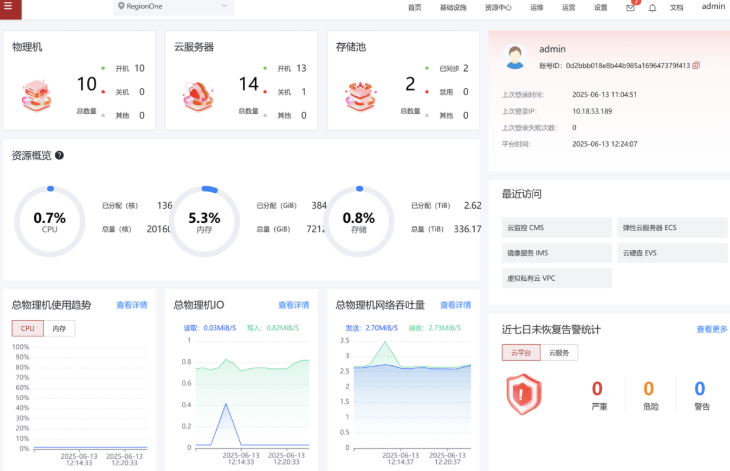The height and width of the screenshot is (471, 730).
Task: Select CPU toggle in usage trend panel
Action: tap(27, 328)
